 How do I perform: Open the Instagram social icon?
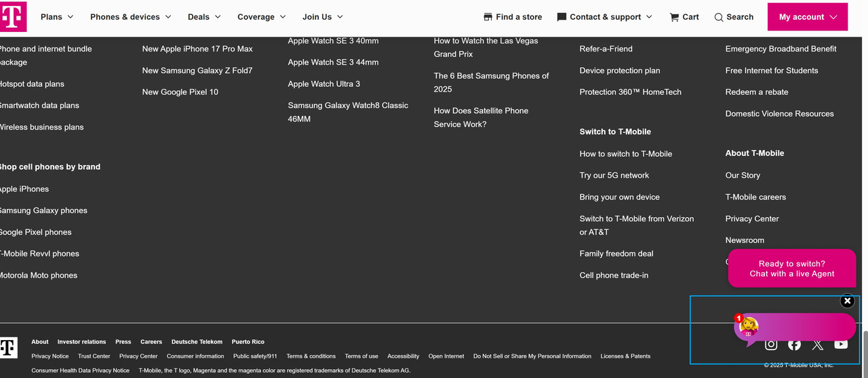771,344
